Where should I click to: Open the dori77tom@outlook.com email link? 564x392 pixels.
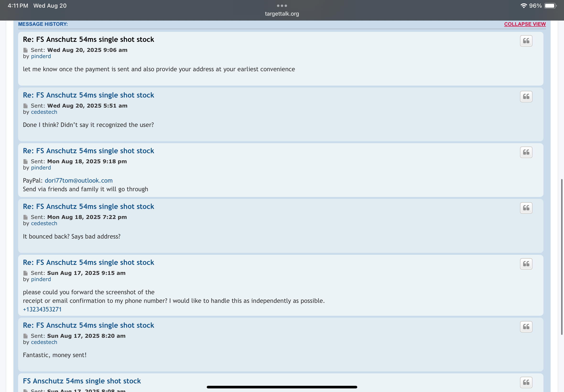(79, 180)
